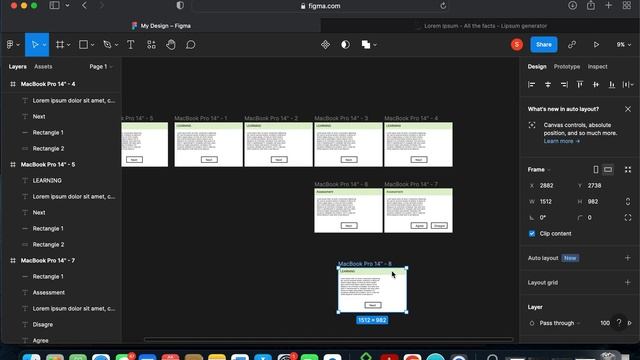
Task: Select the Rectangle shape tool
Action: tap(83, 44)
